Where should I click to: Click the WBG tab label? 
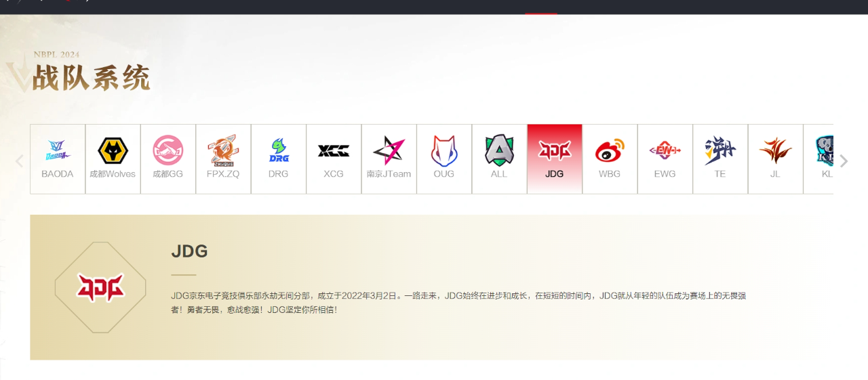[610, 174]
